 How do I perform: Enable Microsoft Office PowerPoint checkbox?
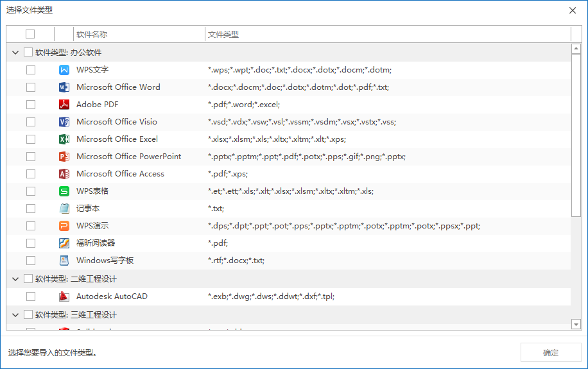point(31,157)
